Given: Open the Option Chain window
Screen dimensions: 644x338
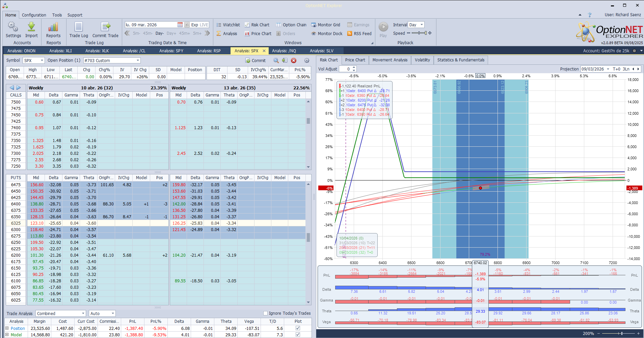Looking at the screenshot, I should [x=291, y=25].
